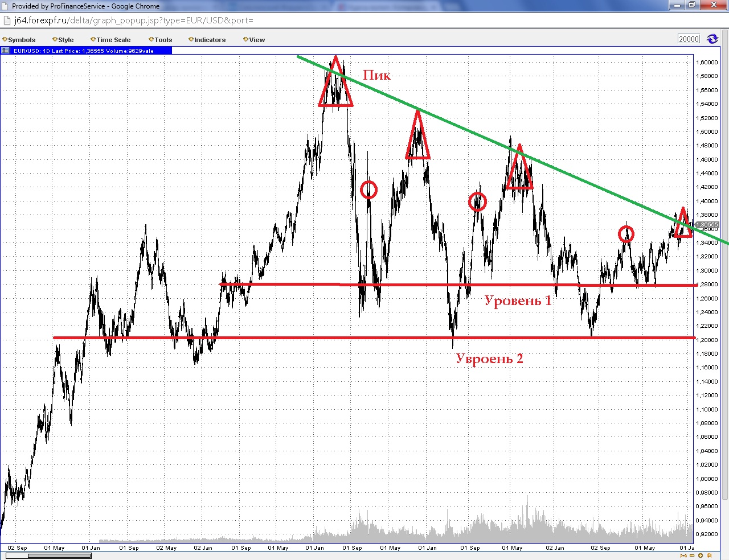Select the EUR/USD 1D chart title bar

pos(86,51)
